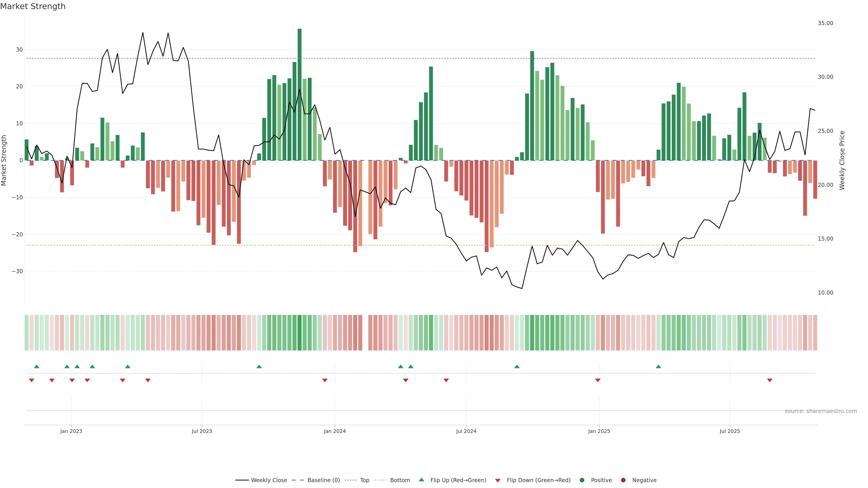Click Flip Up green triangle legend icon
The image size is (868, 488).
tap(421, 480)
